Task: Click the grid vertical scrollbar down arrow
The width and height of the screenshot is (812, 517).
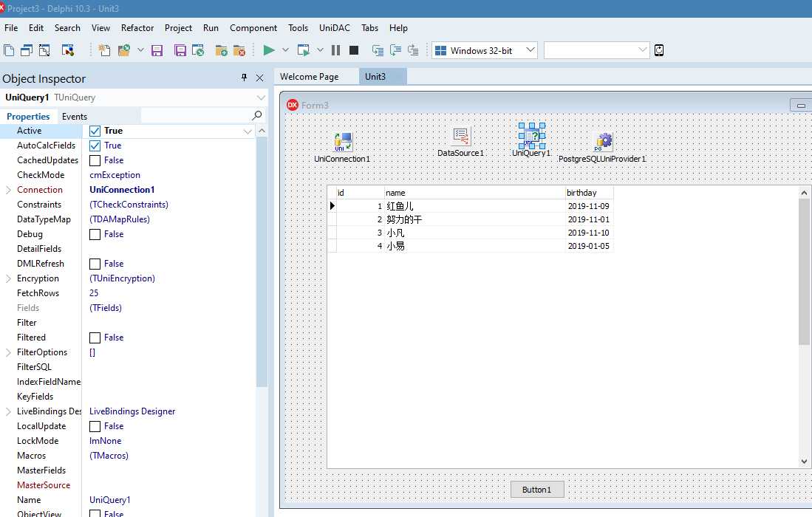Action: (804, 462)
